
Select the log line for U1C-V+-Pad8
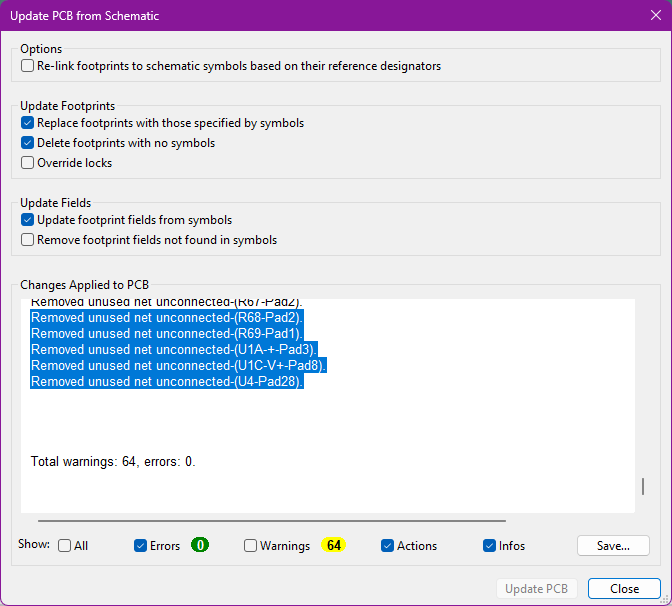click(178, 366)
